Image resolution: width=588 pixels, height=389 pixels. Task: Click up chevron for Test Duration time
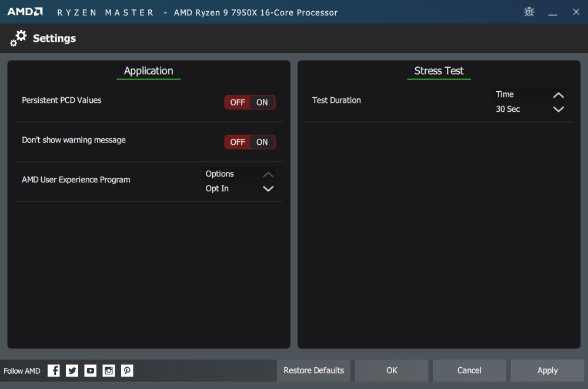tap(559, 95)
